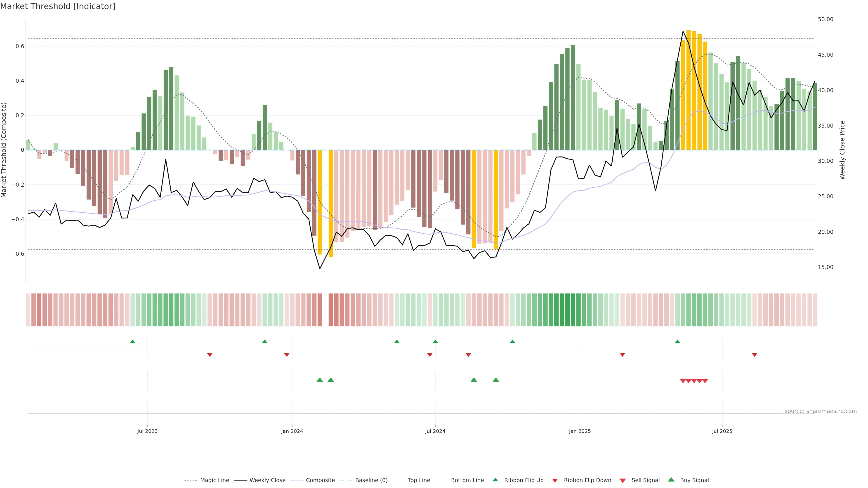Click the leftmost Ribbon Flip Up marker
The width and height of the screenshot is (868, 488).
click(x=133, y=342)
